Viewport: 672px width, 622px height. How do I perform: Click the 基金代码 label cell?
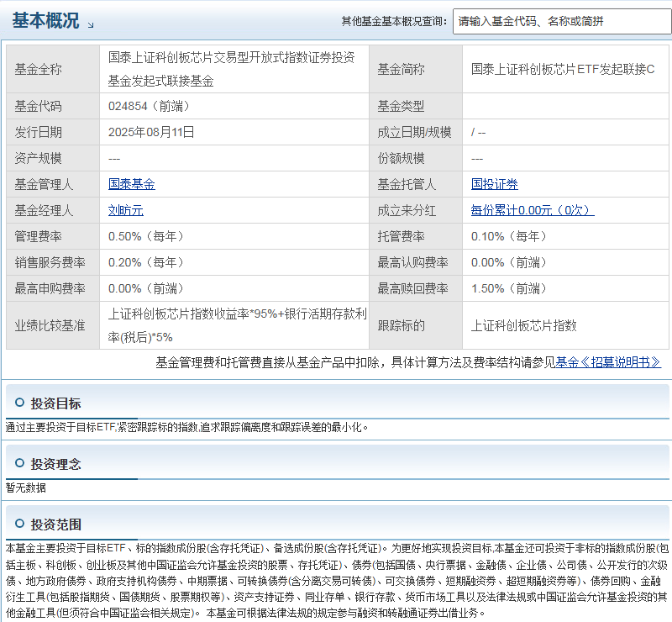(53, 106)
